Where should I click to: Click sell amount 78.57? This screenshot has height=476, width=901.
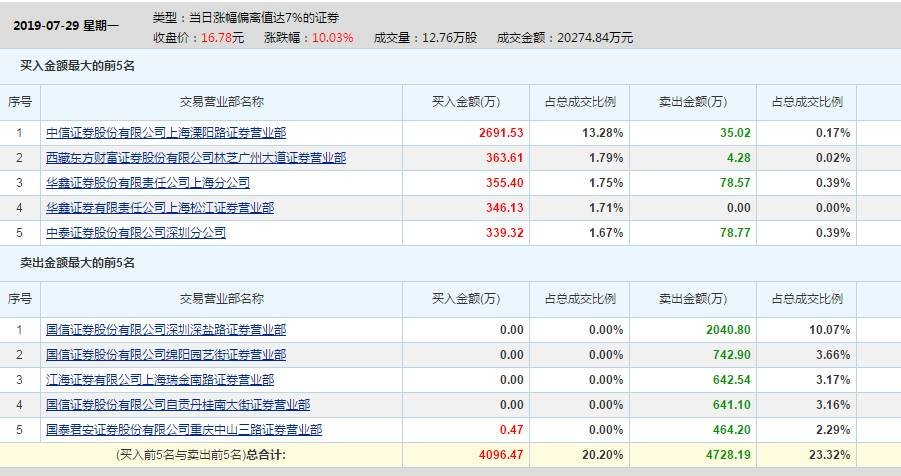click(735, 183)
